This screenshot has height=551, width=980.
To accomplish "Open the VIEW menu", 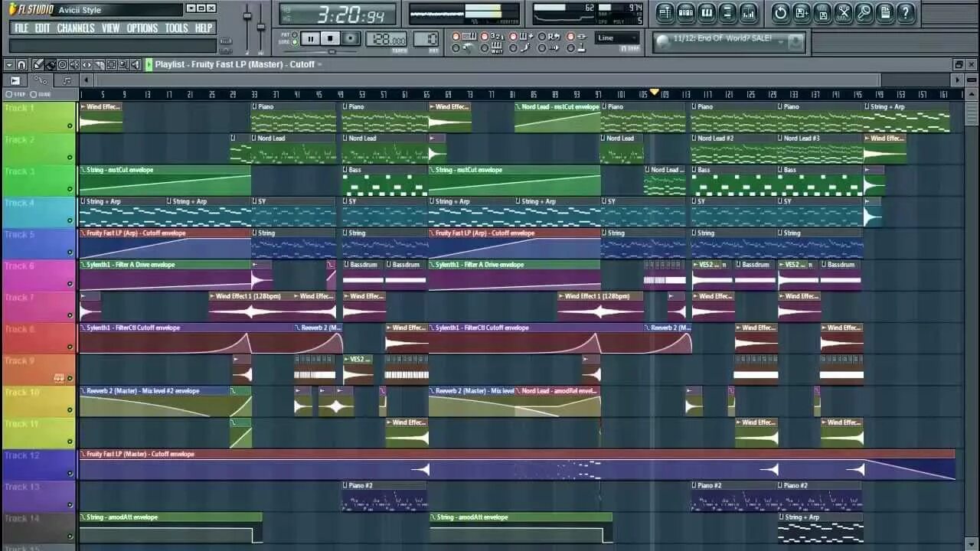I will [x=111, y=28].
